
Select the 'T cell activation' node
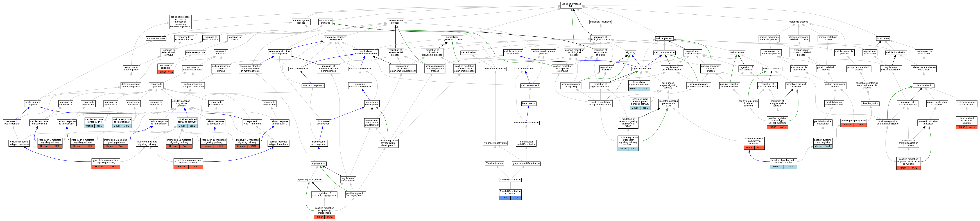(495, 164)
